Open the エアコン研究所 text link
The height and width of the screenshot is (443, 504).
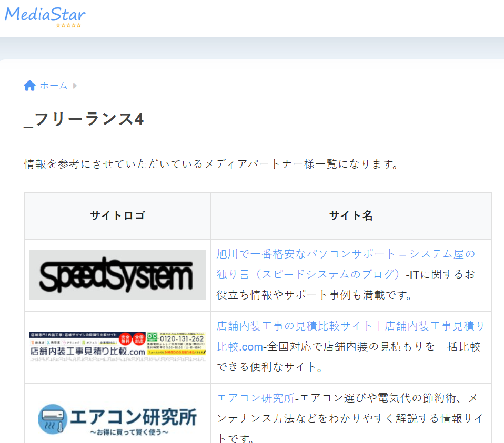256,398
